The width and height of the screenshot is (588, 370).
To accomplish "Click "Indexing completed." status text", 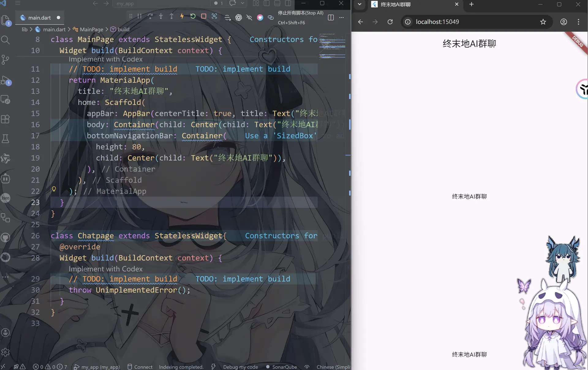I will [x=181, y=367].
